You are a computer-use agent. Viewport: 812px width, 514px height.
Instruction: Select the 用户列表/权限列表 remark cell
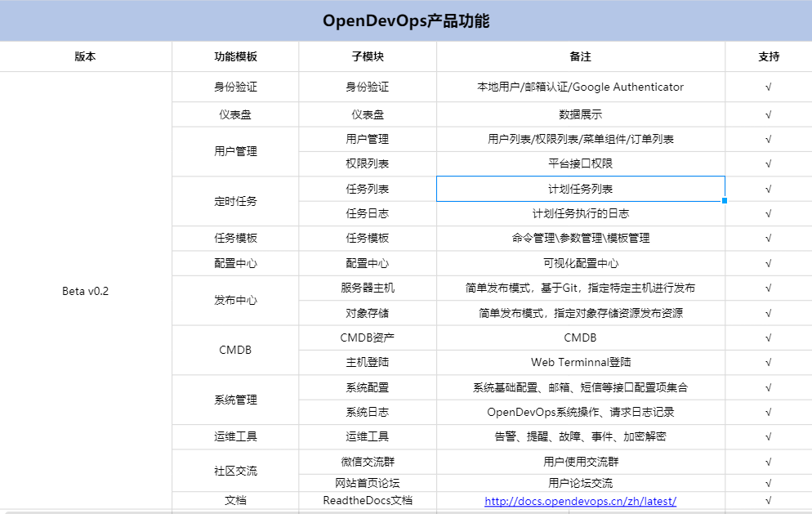tap(581, 140)
